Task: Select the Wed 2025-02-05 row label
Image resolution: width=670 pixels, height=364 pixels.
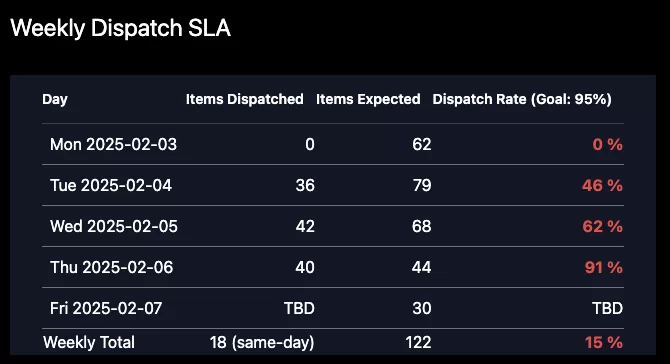Action: [x=114, y=226]
